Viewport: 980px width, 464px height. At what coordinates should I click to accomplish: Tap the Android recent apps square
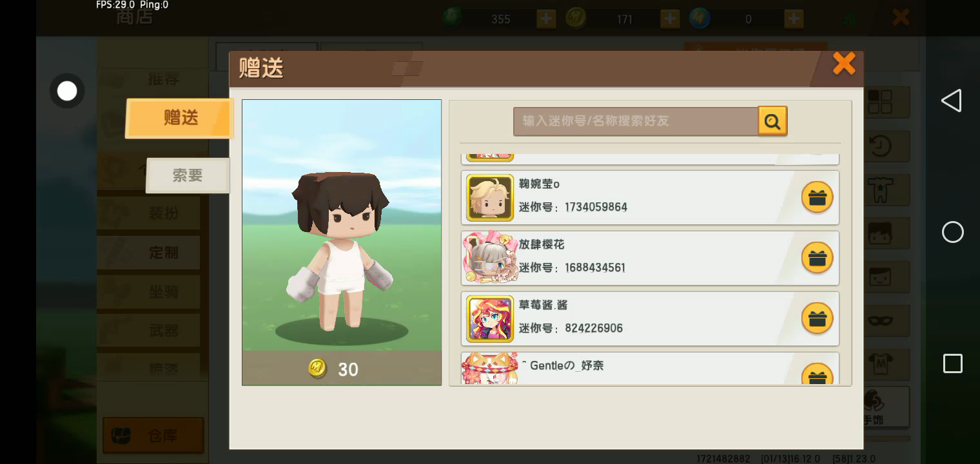(x=952, y=363)
